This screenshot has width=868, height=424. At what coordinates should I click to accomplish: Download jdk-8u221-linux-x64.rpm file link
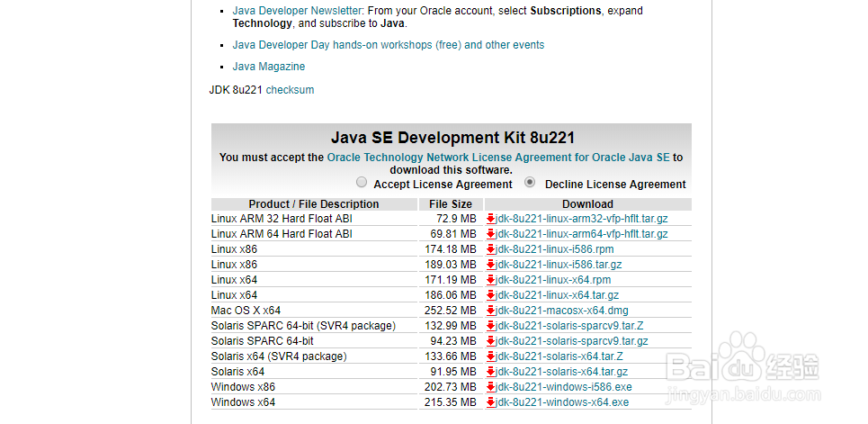(553, 280)
